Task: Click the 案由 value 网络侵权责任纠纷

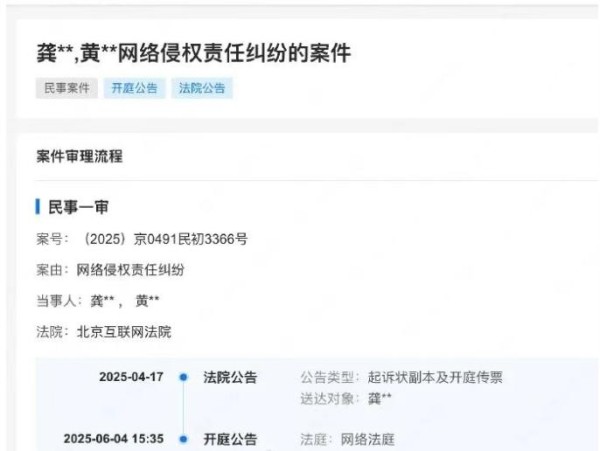Action: pos(130,270)
